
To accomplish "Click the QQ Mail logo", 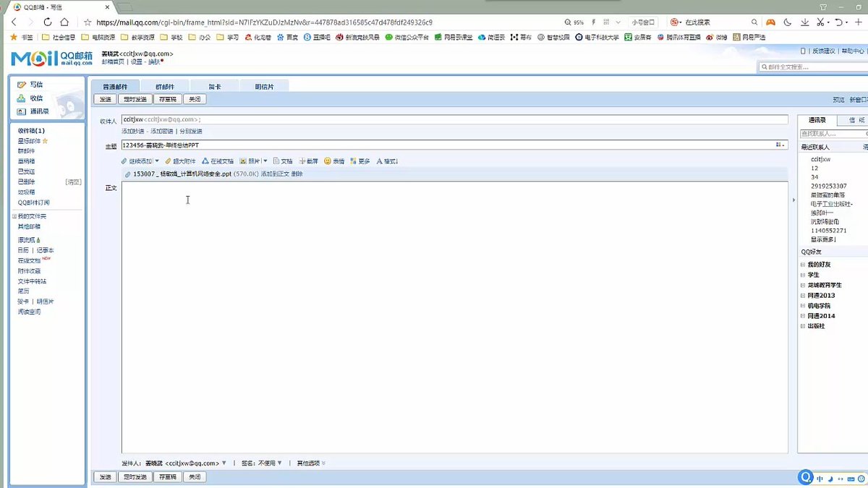I will coord(52,58).
